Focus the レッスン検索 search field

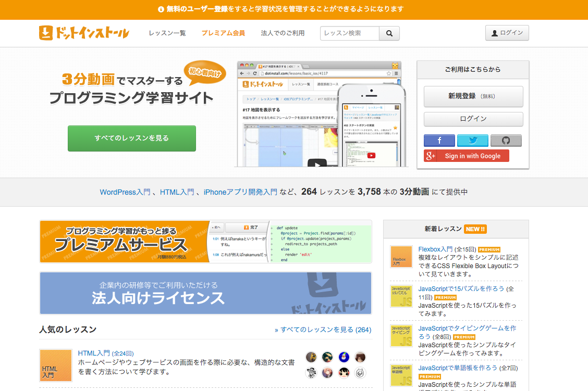pos(349,33)
